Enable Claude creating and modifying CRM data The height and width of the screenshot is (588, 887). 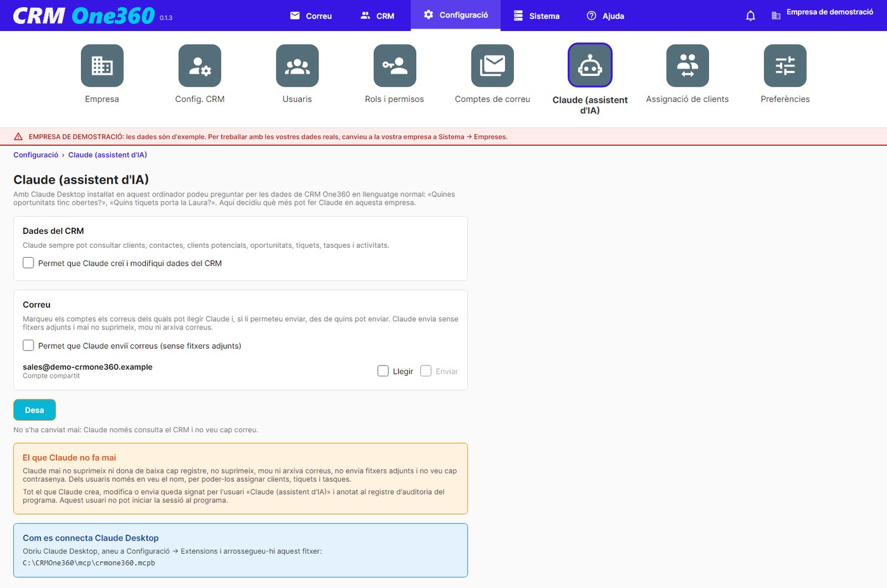pyautogui.click(x=29, y=263)
